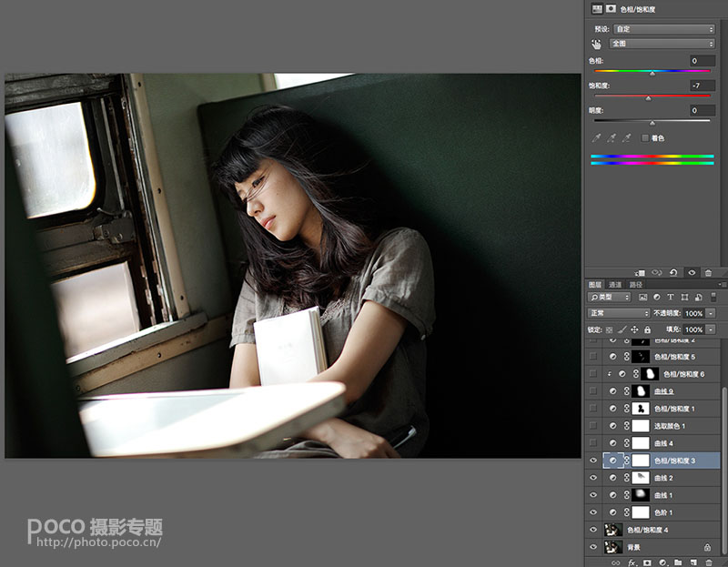Filter layers by adjustment layers icon
Viewport: 728px width, 567px height.
656,298
